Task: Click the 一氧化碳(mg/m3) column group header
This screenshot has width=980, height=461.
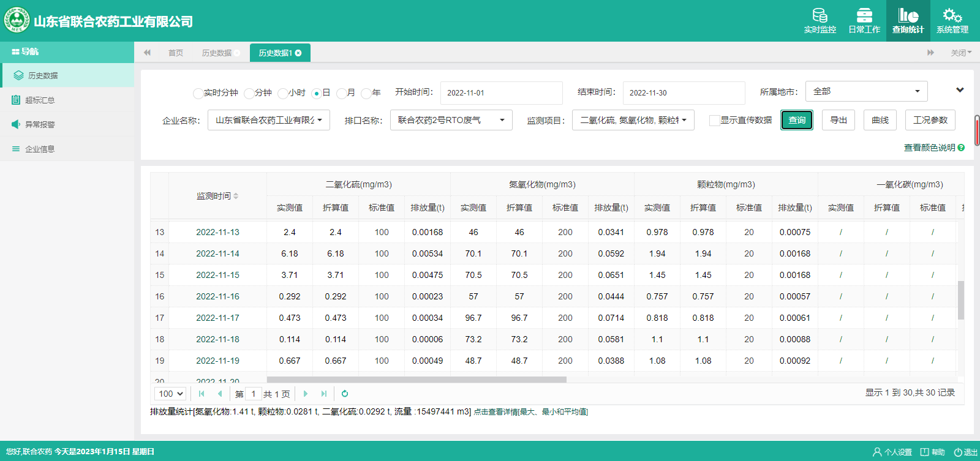Action: click(910, 184)
